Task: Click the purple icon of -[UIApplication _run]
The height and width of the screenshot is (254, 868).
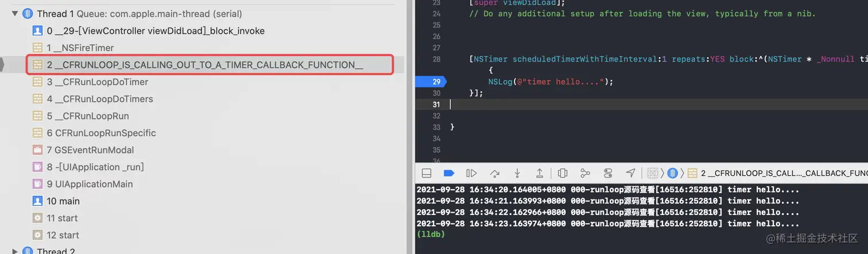Action: pyautogui.click(x=37, y=167)
